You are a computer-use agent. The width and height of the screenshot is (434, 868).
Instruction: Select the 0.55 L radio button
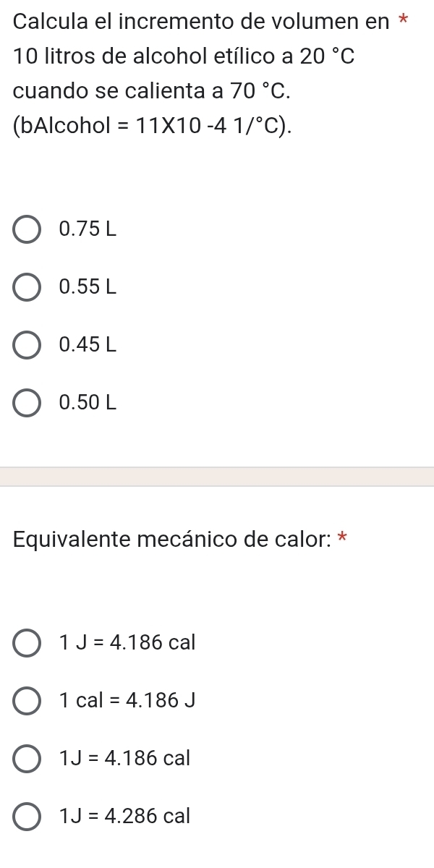pos(27,287)
